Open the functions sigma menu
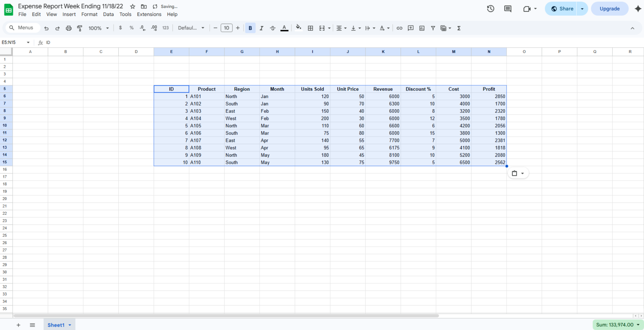 [x=459, y=28]
